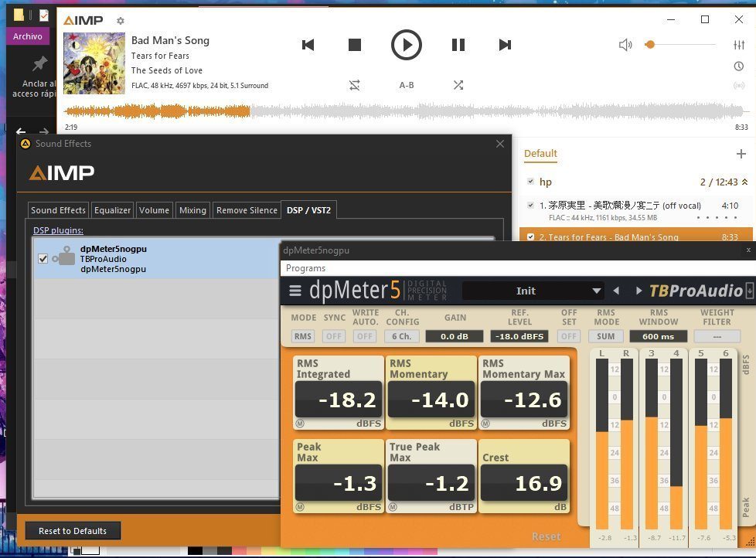Open the Volume tab
756x558 pixels.
[155, 210]
